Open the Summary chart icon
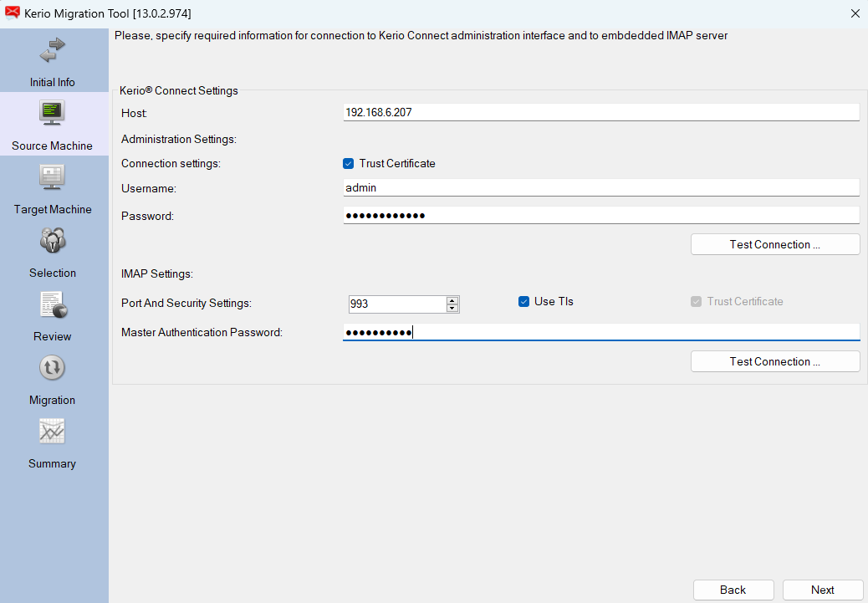This screenshot has width=868, height=603. coord(52,432)
